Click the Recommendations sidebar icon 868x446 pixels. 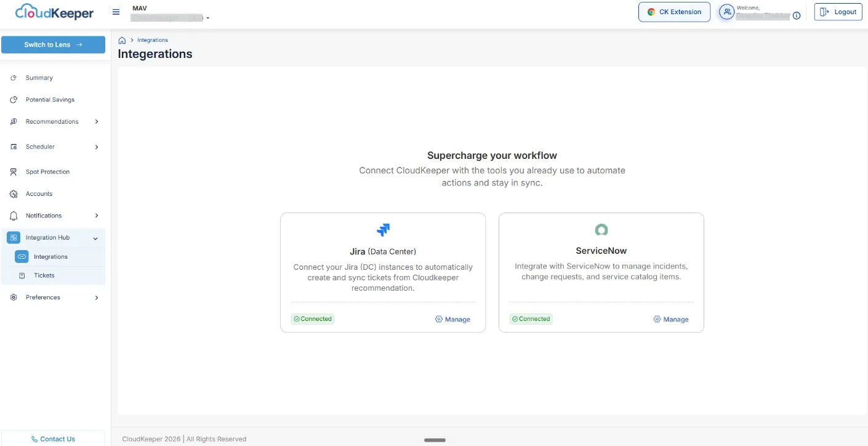[14, 121]
